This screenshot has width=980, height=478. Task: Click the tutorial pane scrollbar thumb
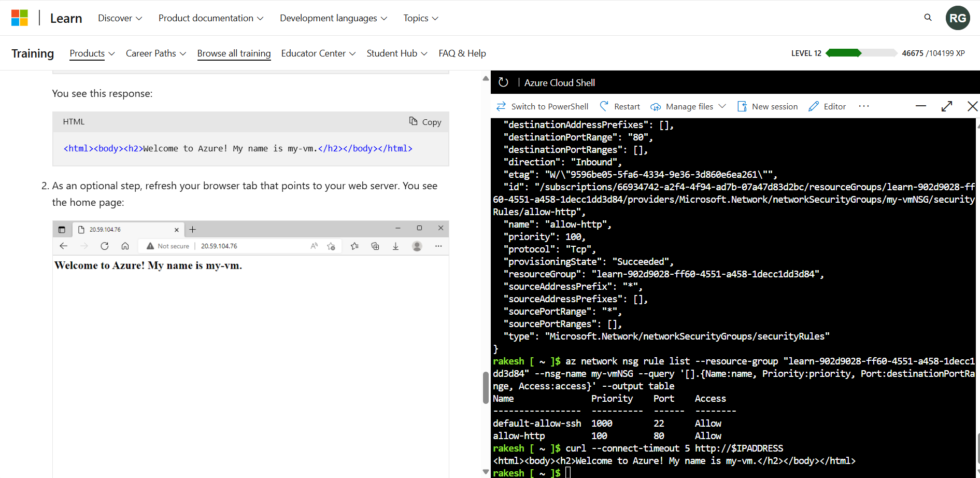(x=486, y=387)
